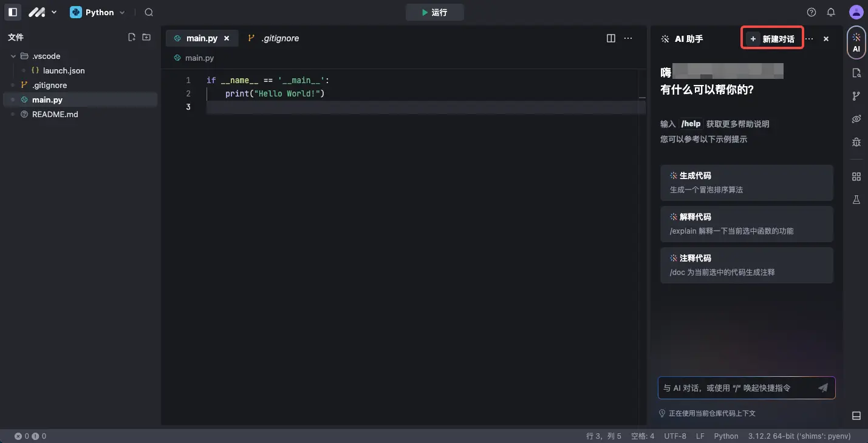Open launch.json in file tree
Viewport: 868px width, 443px height.
[79, 70]
